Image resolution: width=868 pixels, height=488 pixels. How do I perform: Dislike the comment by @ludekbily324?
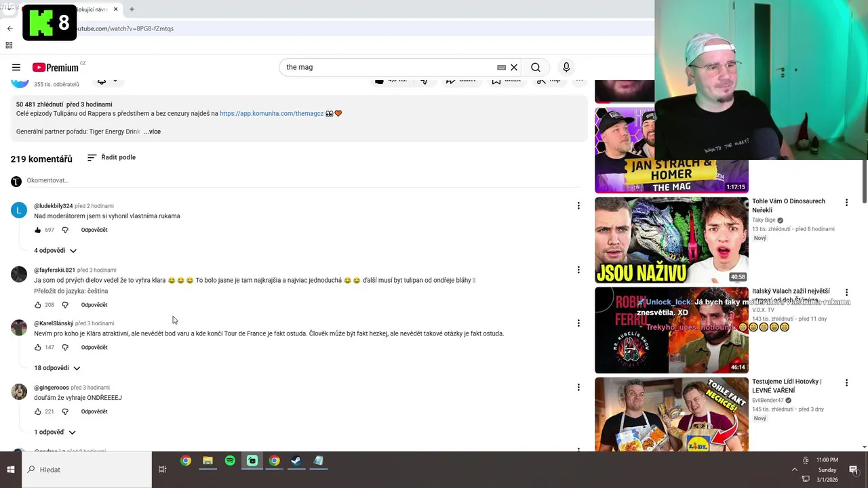pyautogui.click(x=65, y=230)
